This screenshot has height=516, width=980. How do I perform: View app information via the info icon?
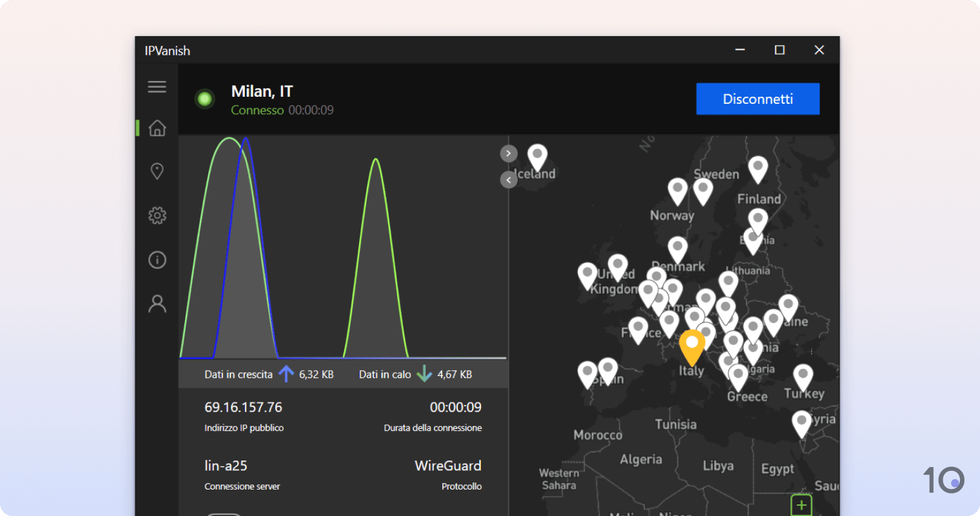[x=157, y=259]
